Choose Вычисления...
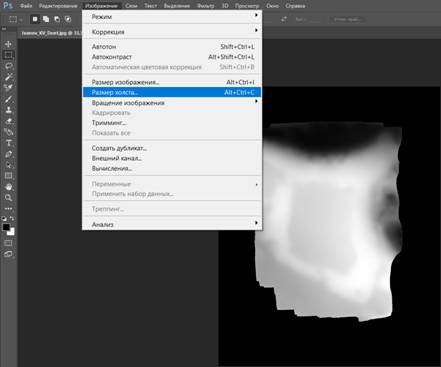This screenshot has height=367, width=441. 172,168
